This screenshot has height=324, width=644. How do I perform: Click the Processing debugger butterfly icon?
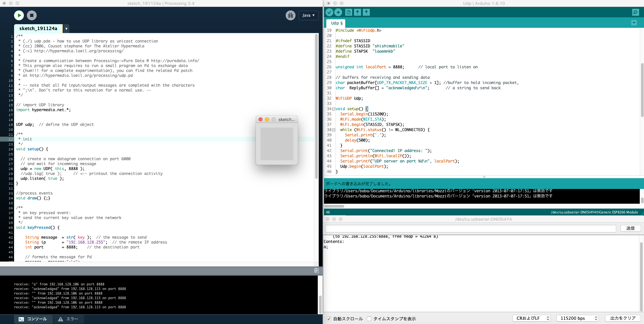(x=290, y=15)
